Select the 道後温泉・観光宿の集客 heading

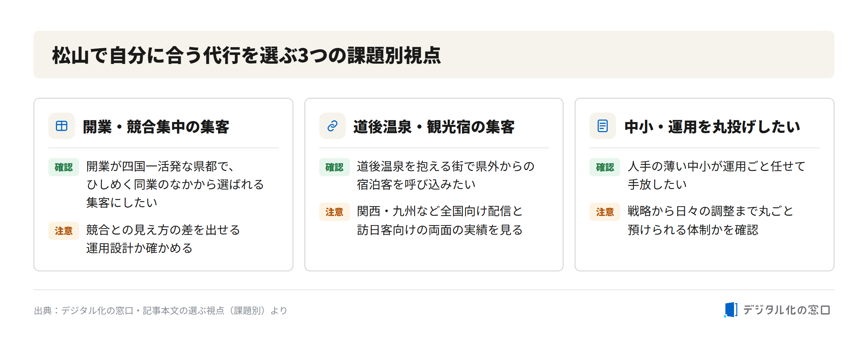tap(434, 127)
